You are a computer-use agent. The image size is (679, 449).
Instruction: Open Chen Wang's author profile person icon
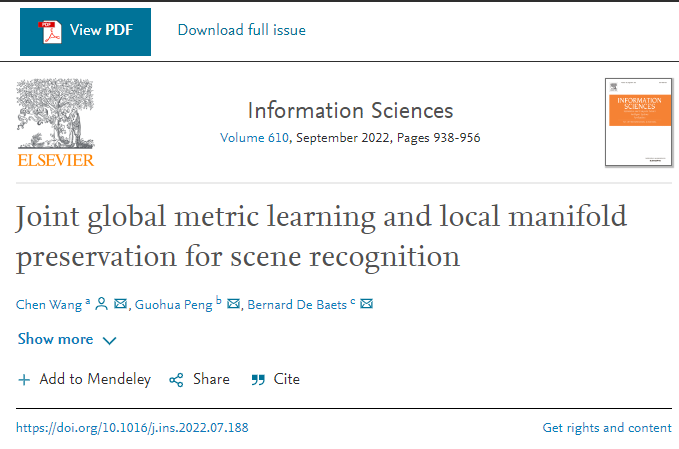tap(101, 304)
